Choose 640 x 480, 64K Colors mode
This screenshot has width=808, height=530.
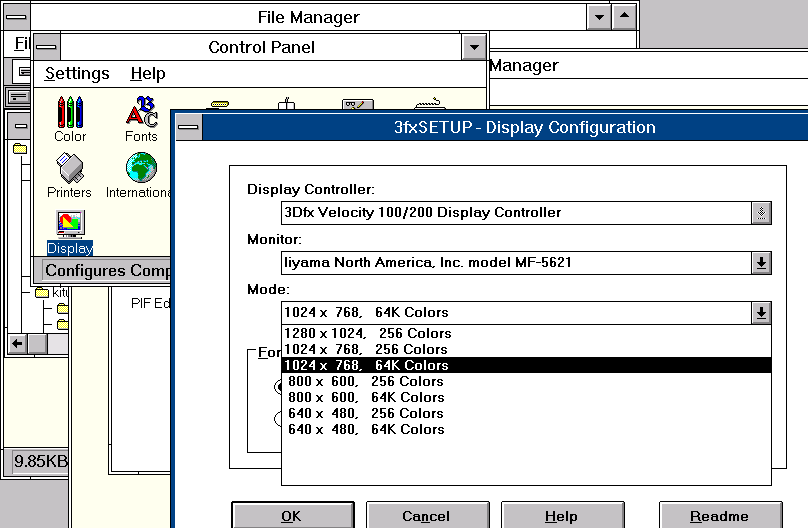[526, 429]
